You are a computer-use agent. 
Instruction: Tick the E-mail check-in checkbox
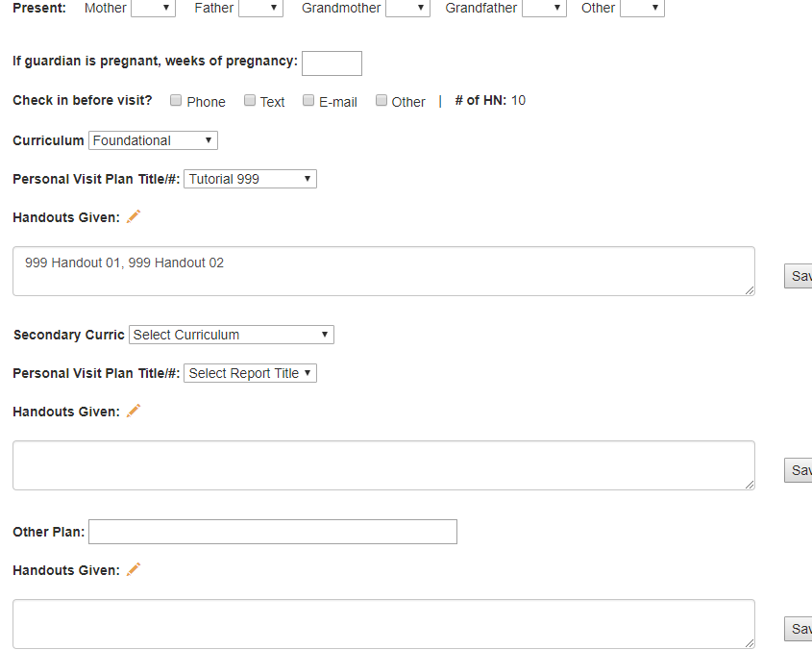tap(308, 100)
